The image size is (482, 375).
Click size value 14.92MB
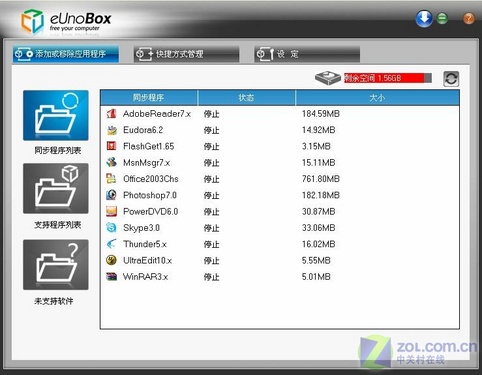(318, 130)
